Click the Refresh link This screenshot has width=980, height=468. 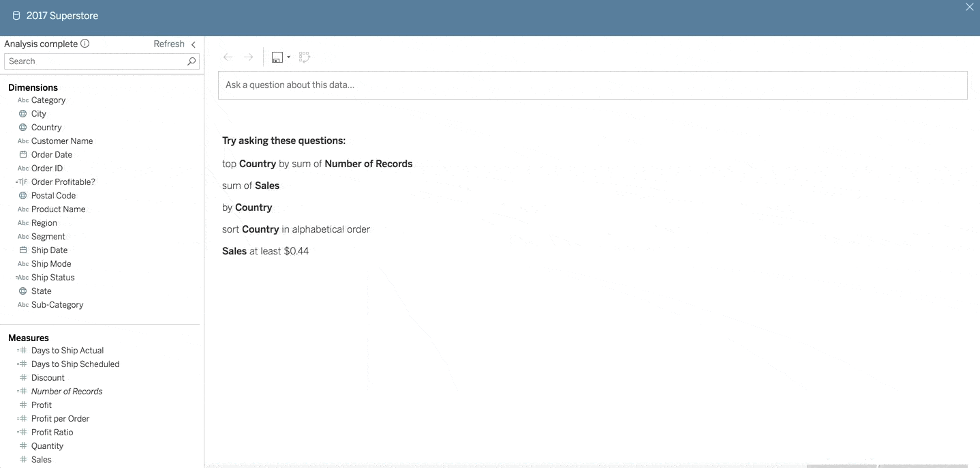(168, 43)
